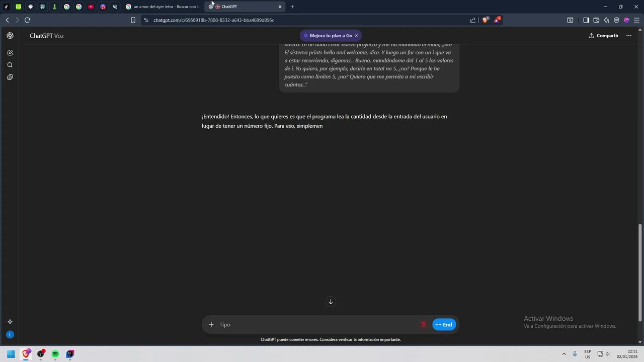Viewport: 644px width, 362px height.
Task: Toggle the browser sidebar panel
Action: point(586,20)
